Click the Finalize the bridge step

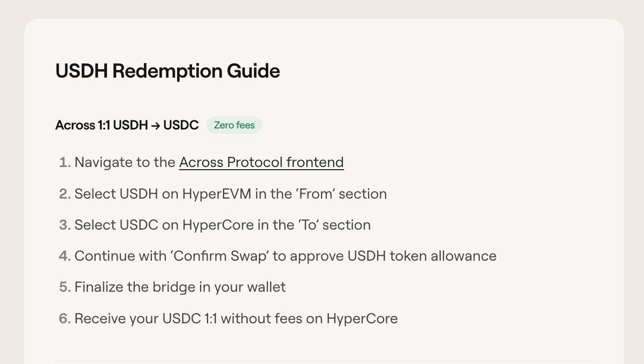(x=180, y=287)
